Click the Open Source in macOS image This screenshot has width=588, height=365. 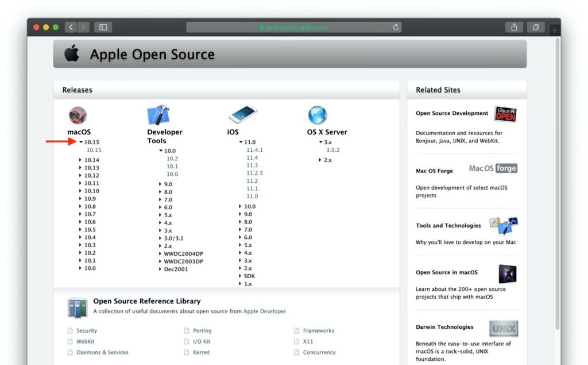[508, 274]
